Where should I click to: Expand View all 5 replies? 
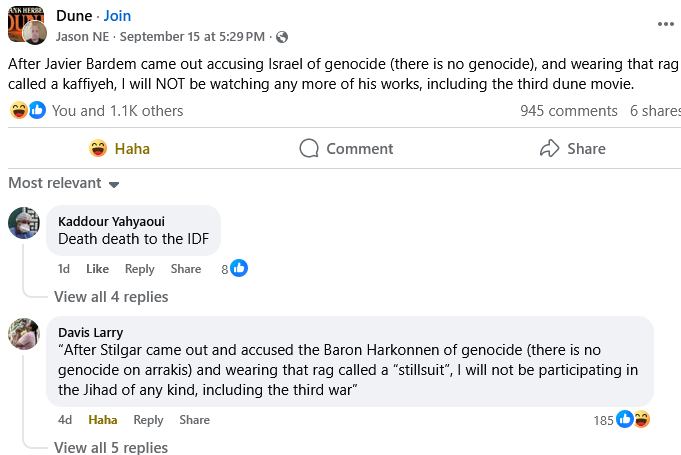[x=111, y=447]
